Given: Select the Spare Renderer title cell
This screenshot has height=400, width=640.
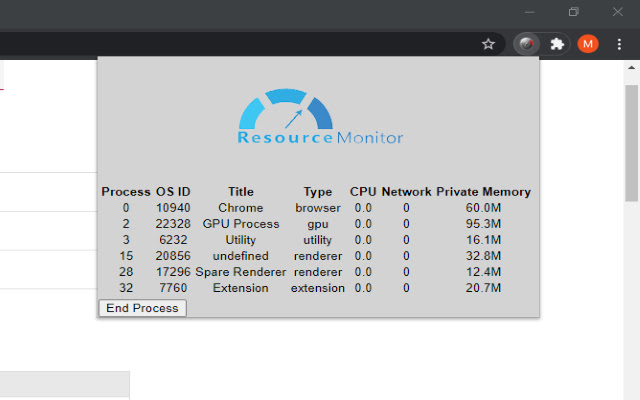Looking at the screenshot, I should click(x=240, y=272).
